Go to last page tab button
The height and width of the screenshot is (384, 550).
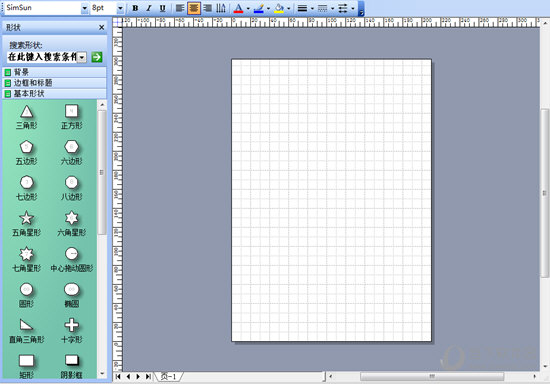click(x=148, y=377)
